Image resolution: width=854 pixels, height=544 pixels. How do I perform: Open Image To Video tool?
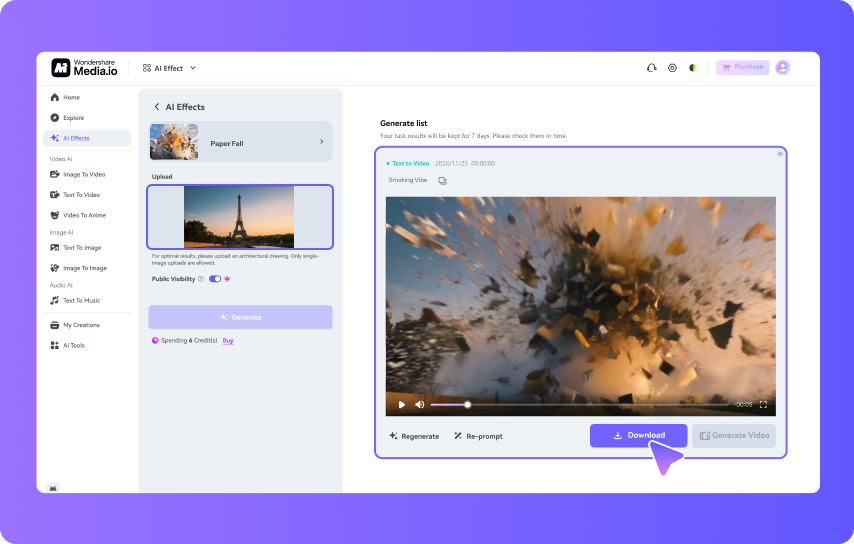tap(78, 174)
